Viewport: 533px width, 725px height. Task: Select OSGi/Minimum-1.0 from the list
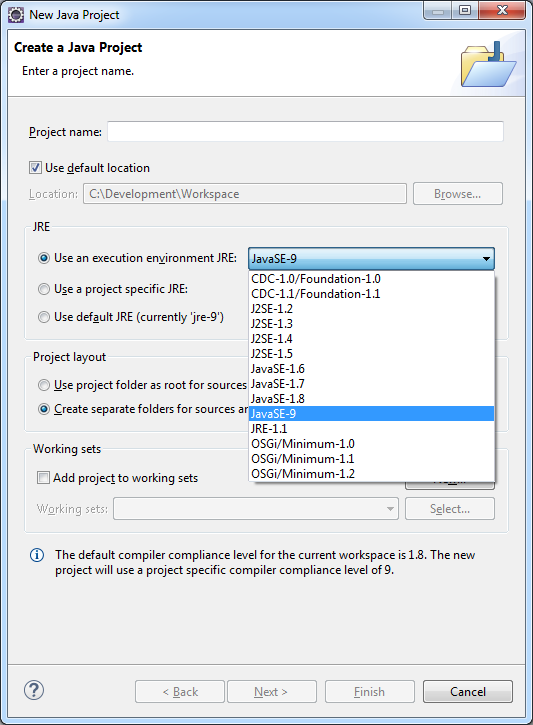click(371, 444)
